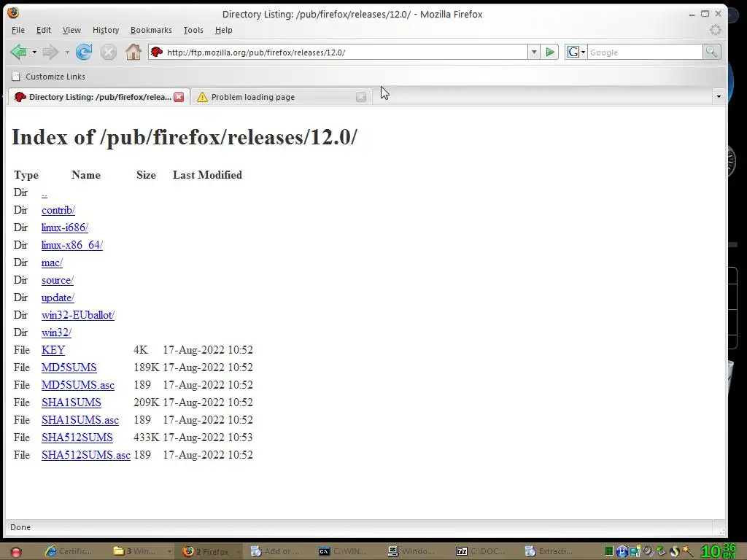
Task: Expand the address bar history dropdown
Action: coord(534,52)
